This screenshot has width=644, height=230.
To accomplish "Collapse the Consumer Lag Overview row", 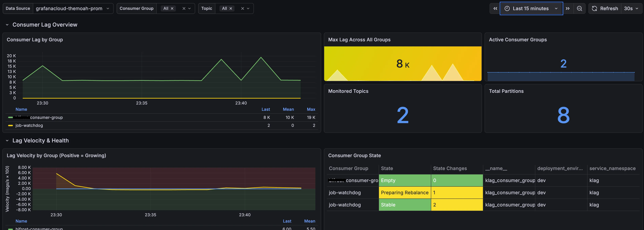I will point(7,25).
